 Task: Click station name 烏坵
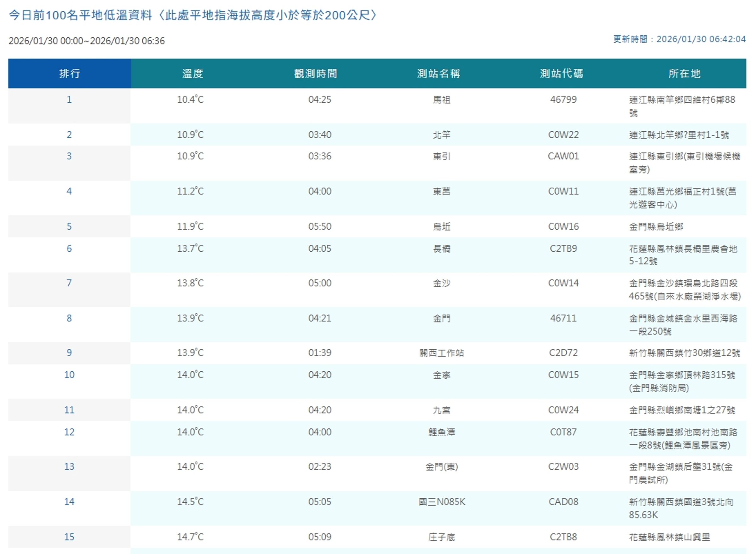point(441,227)
